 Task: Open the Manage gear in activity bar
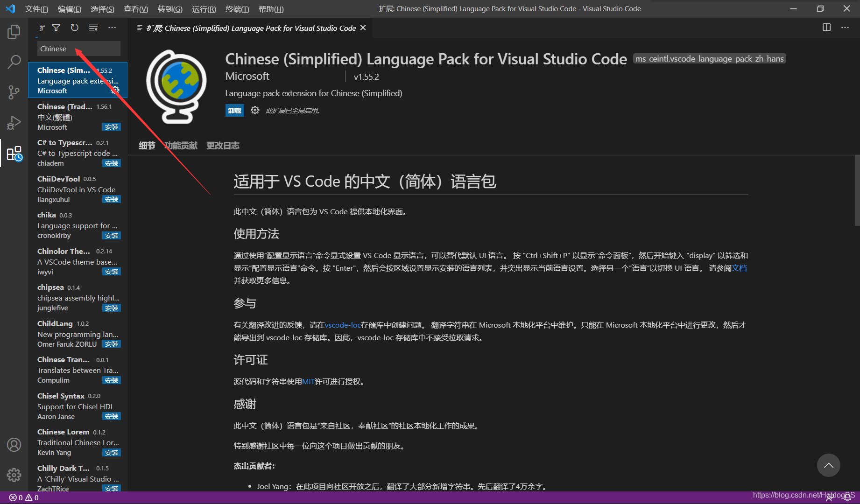pos(14,475)
